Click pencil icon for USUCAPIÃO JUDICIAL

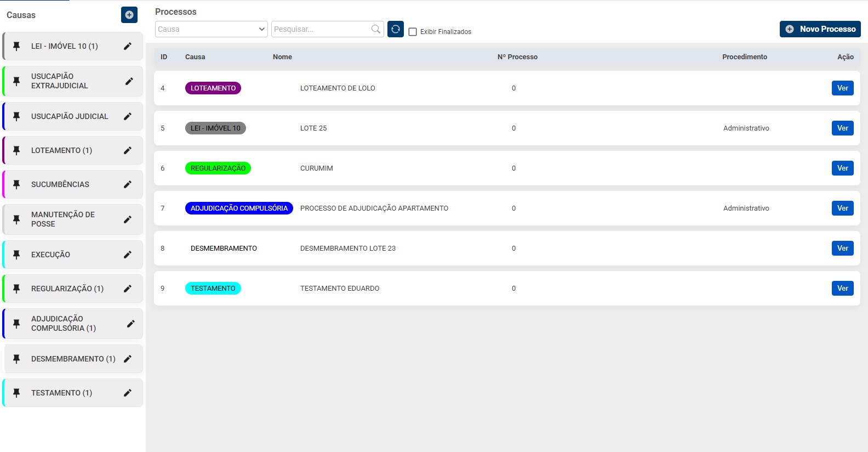click(x=128, y=116)
